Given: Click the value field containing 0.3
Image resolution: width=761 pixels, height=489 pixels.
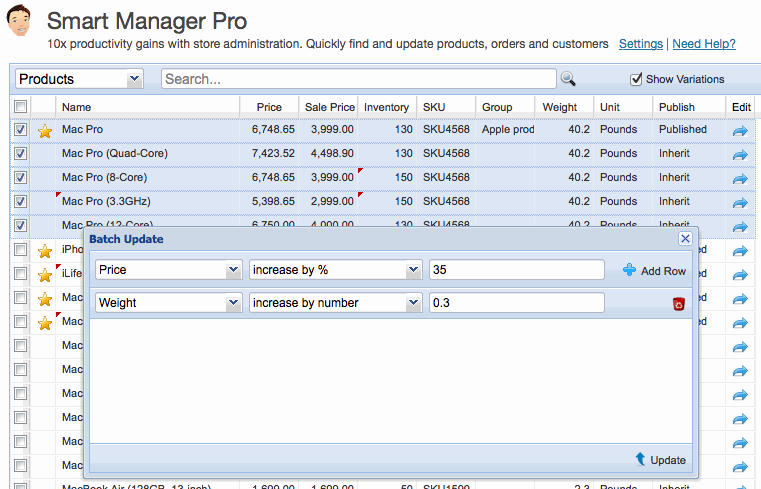Looking at the screenshot, I should (x=516, y=303).
